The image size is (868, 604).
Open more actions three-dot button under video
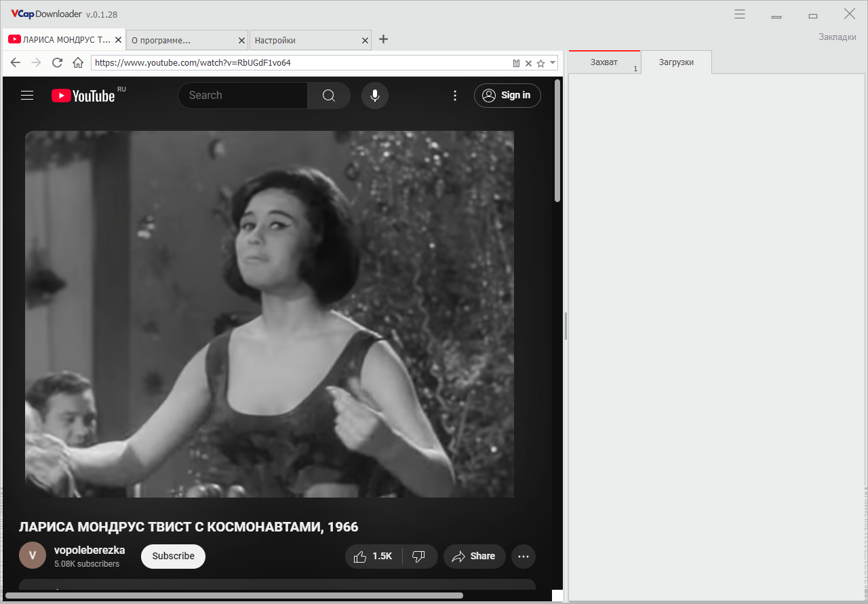tap(524, 557)
